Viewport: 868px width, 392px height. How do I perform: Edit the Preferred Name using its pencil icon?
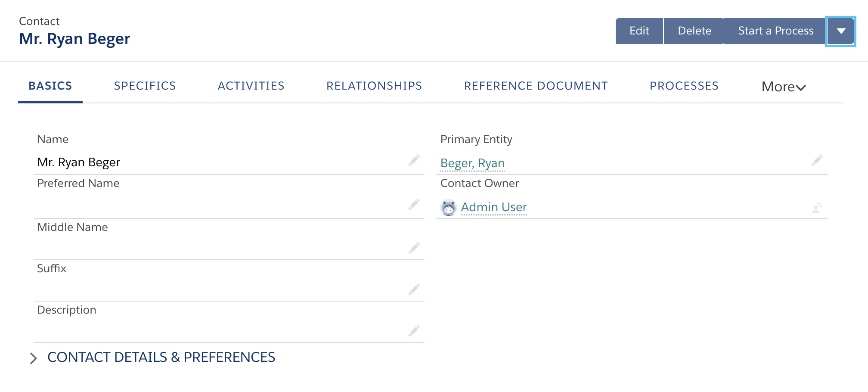coord(415,204)
